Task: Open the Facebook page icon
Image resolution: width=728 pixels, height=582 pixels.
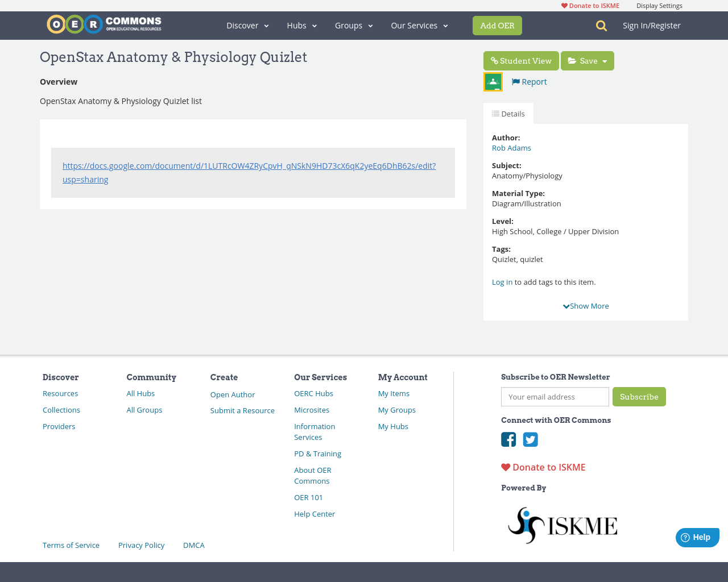Action: (x=508, y=439)
